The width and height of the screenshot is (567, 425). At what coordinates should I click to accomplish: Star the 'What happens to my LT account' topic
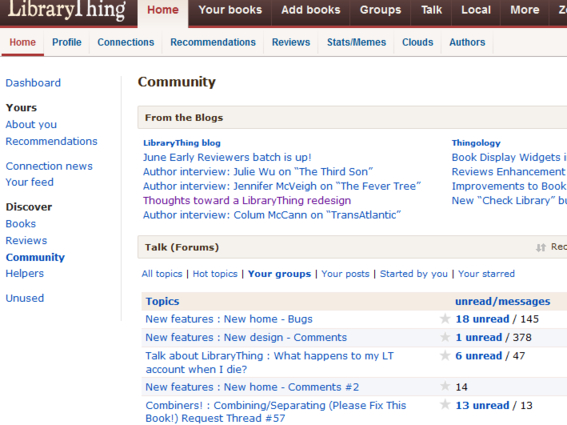pos(445,355)
